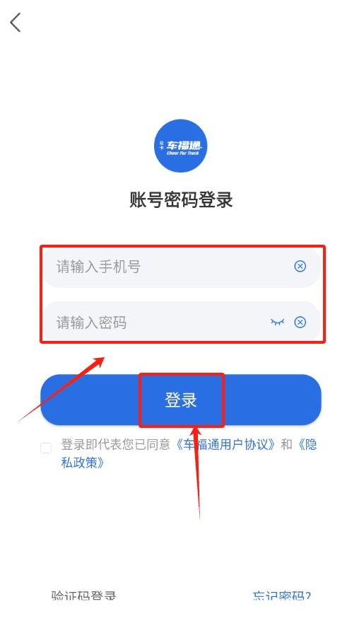Click the 登录即代表您已同意 agreement text
The image size is (364, 633).
point(116,445)
